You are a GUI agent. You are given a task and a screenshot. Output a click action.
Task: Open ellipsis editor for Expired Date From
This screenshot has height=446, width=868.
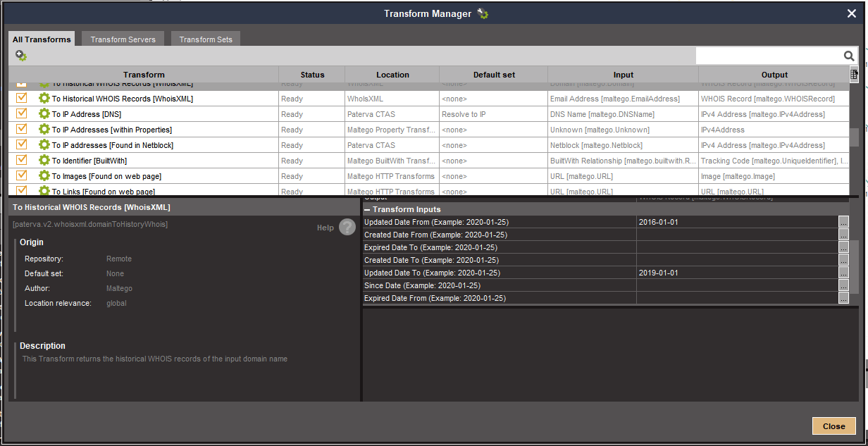click(x=843, y=299)
